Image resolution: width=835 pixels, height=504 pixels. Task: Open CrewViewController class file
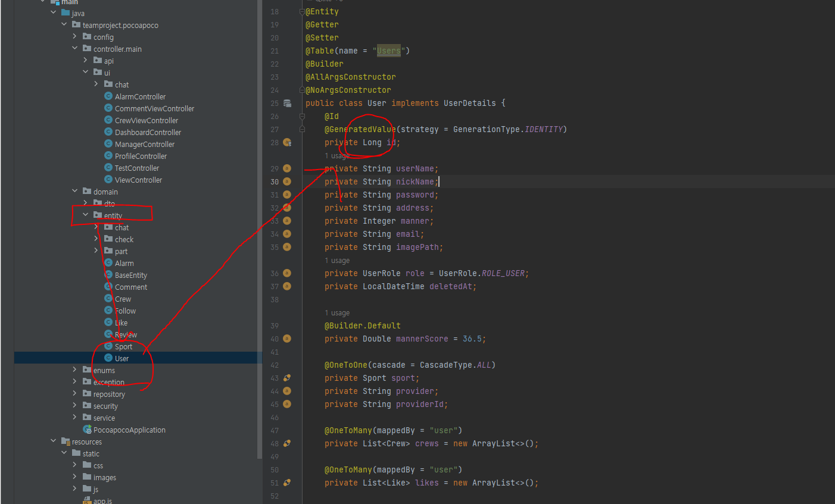coord(147,120)
